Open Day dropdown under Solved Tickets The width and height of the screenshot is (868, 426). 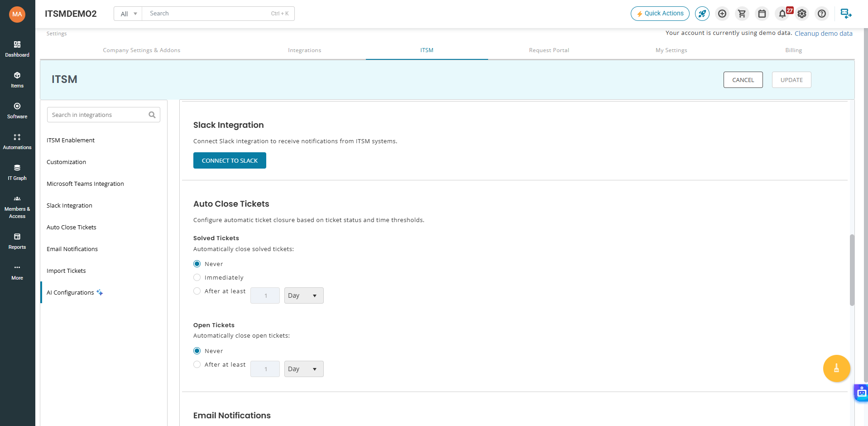(304, 295)
